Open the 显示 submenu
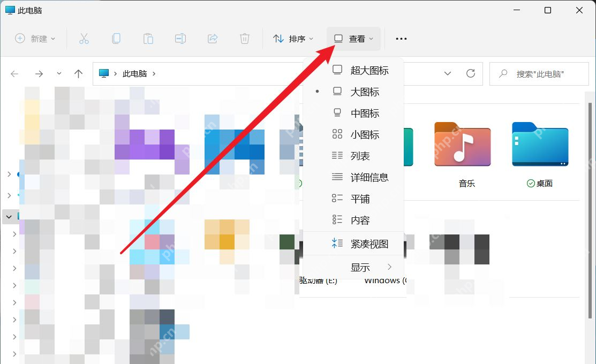The image size is (596, 364). point(353,267)
